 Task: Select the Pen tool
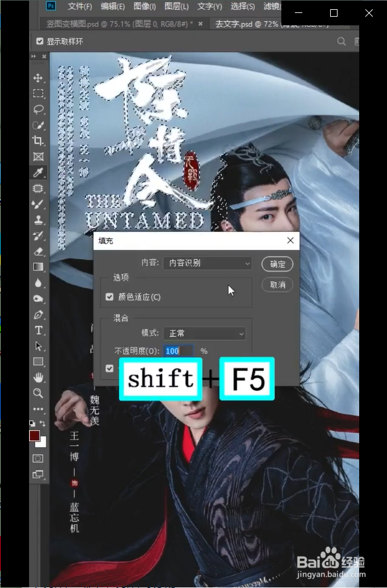(x=38, y=314)
